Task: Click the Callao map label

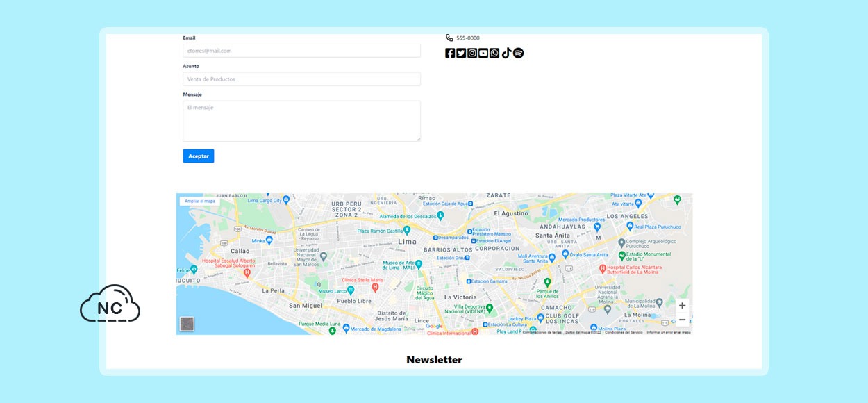Action: 240,251
